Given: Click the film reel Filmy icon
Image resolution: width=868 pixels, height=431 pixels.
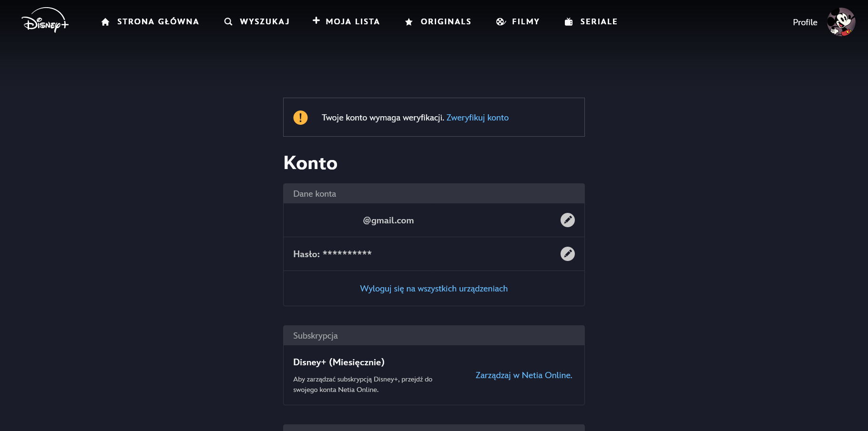Looking at the screenshot, I should coord(500,22).
